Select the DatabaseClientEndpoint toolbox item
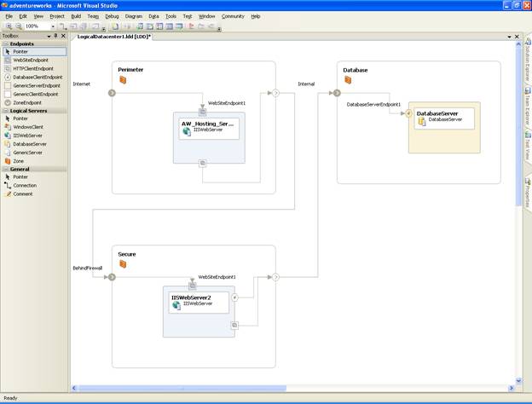The width and height of the screenshot is (532, 404). click(35, 77)
